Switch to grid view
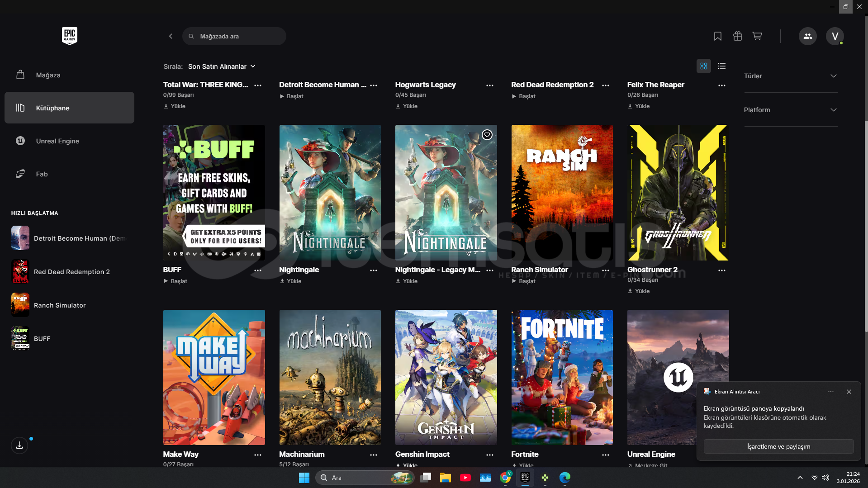The height and width of the screenshot is (488, 868). (704, 66)
